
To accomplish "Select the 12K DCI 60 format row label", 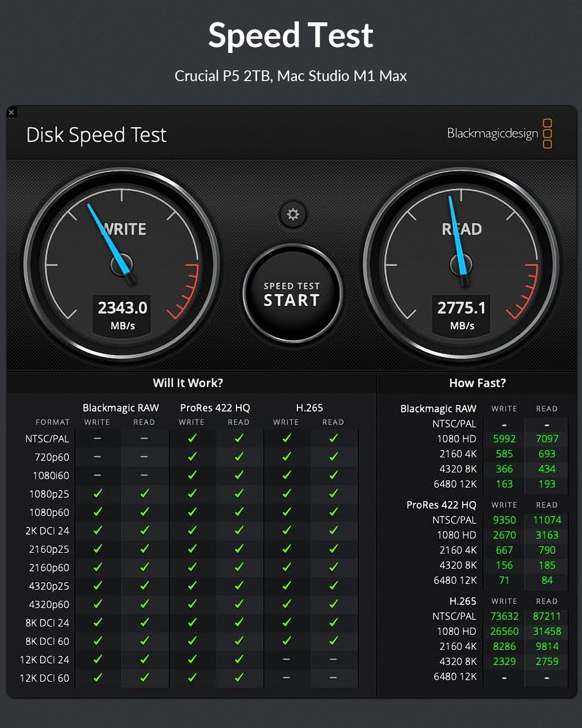I will (45, 678).
